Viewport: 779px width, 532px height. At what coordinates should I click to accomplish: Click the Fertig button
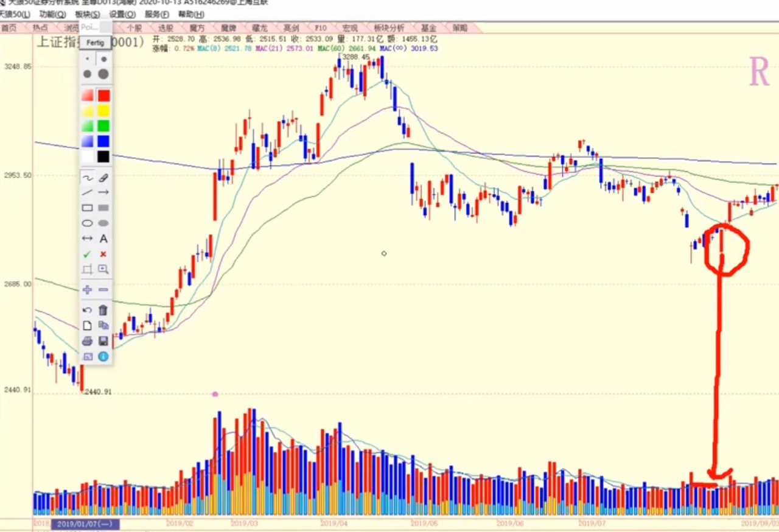(x=96, y=43)
